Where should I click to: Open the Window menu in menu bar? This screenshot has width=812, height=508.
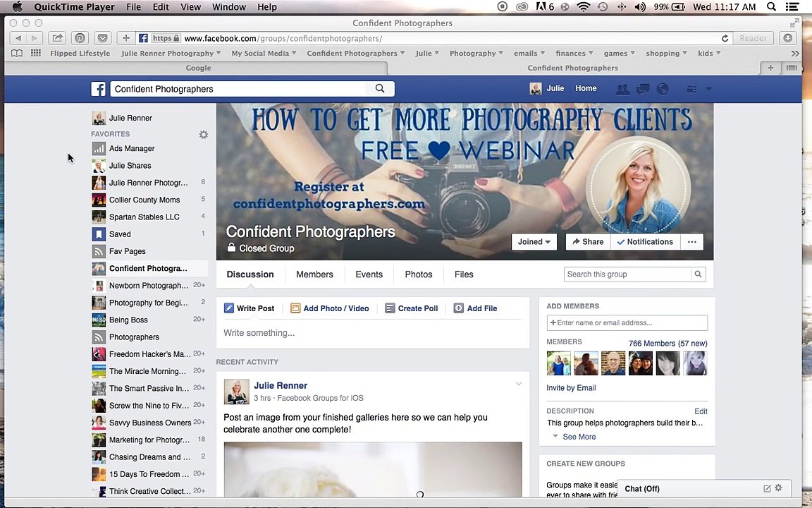point(229,7)
